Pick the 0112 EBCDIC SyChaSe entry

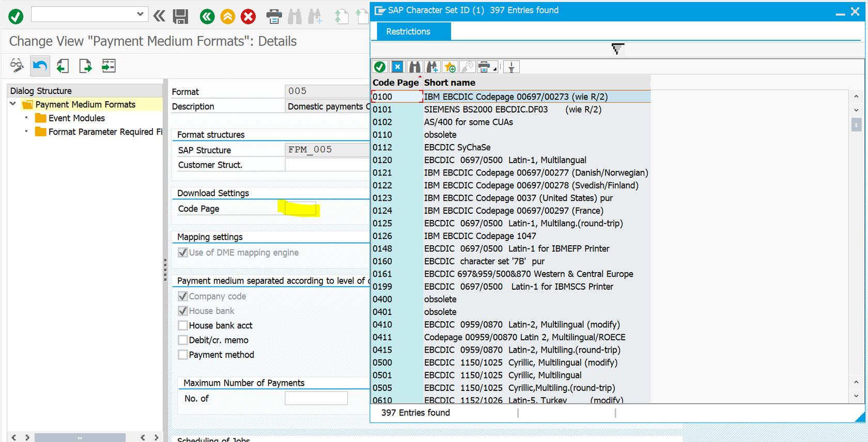(510, 147)
